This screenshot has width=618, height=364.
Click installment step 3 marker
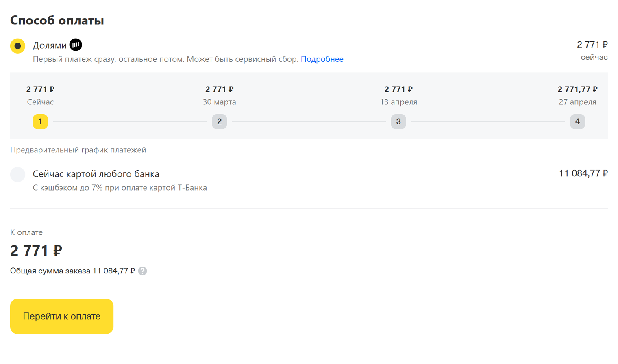398,121
